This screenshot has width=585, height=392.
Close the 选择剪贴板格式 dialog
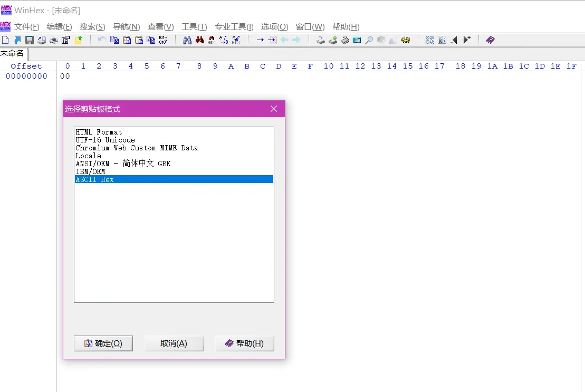274,109
